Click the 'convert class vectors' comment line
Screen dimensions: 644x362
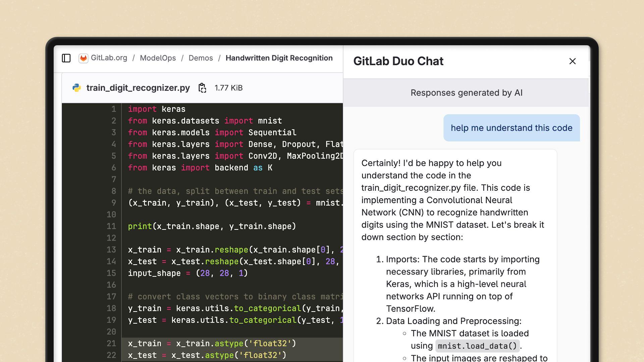235,297
